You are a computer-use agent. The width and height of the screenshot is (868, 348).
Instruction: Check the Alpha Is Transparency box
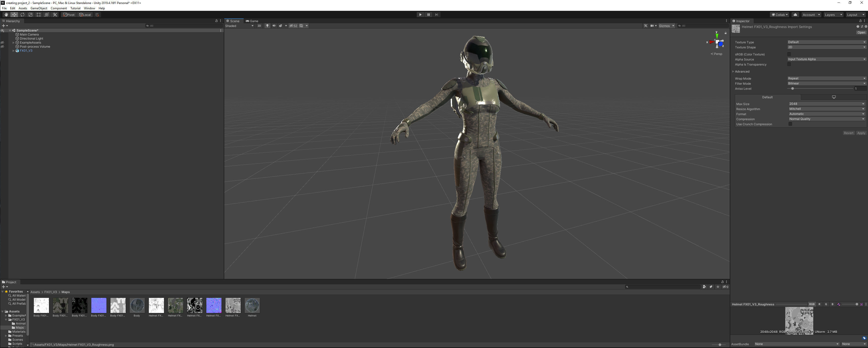pyautogui.click(x=789, y=65)
